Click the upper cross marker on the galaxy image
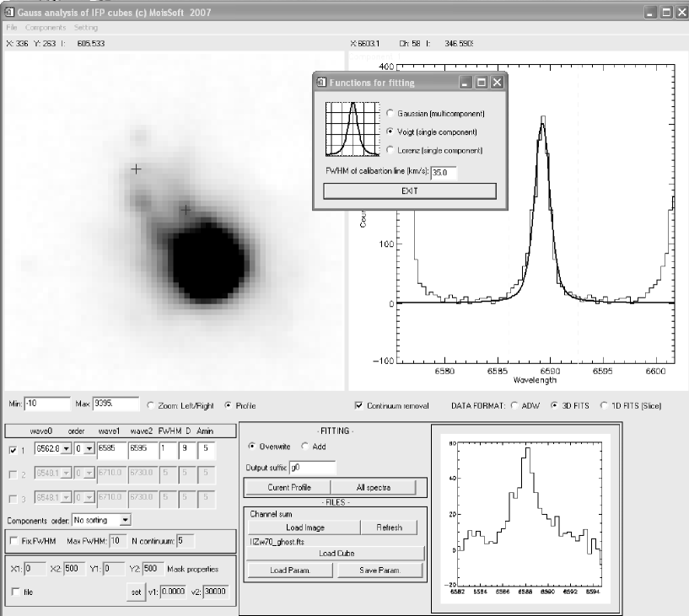This screenshot has width=689, height=616. pyautogui.click(x=136, y=169)
